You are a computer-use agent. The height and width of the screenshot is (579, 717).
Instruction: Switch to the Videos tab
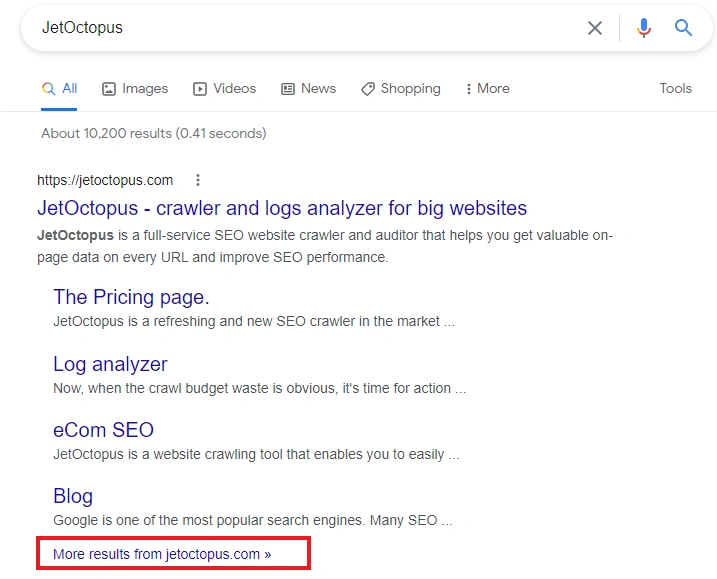click(x=225, y=88)
